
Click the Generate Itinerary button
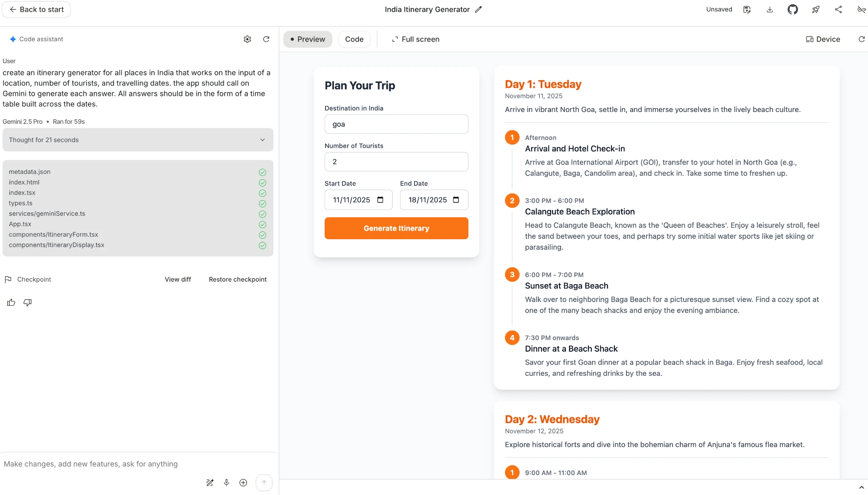tap(396, 228)
